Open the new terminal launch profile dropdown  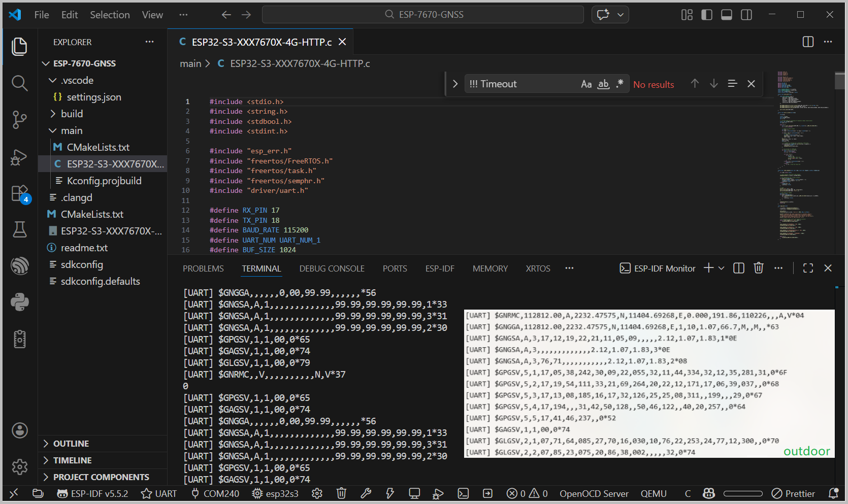pos(722,268)
